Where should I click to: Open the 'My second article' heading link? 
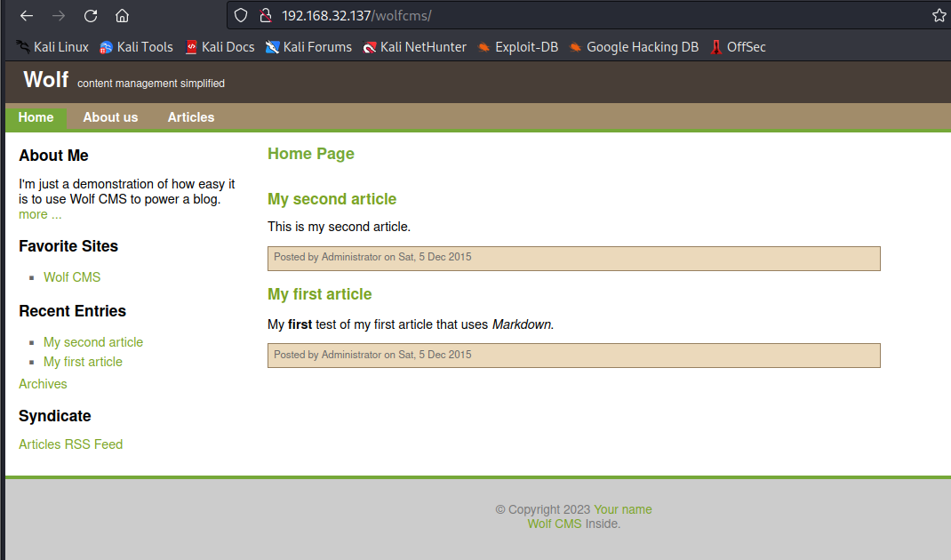pos(332,199)
